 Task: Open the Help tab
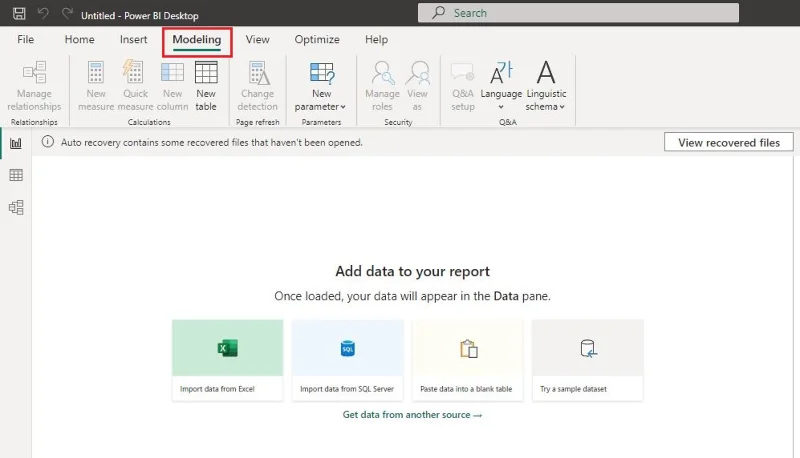(376, 39)
